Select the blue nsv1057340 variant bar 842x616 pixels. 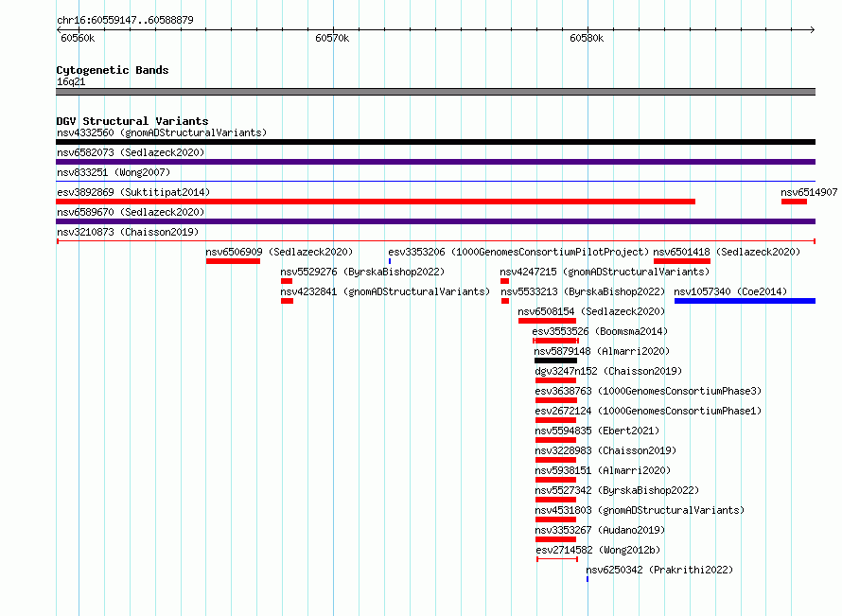(745, 301)
